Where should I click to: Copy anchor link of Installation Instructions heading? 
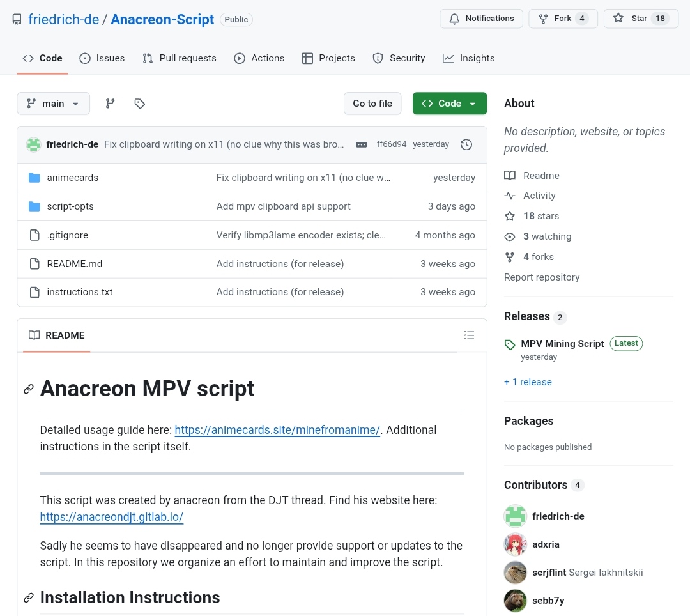pyautogui.click(x=29, y=597)
